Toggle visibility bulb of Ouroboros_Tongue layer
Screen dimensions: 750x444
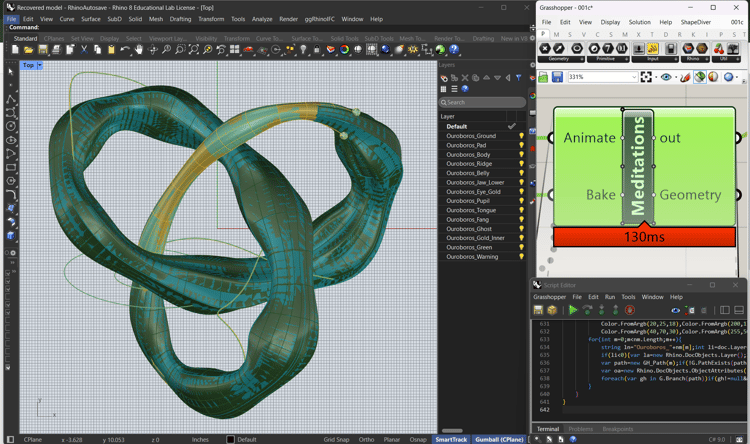click(x=521, y=211)
